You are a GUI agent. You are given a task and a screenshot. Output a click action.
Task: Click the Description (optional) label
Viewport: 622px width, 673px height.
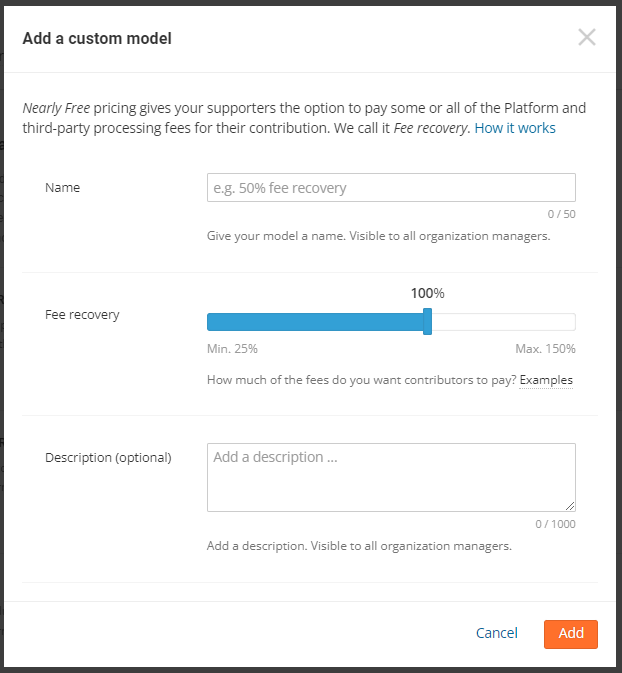[x=108, y=457]
